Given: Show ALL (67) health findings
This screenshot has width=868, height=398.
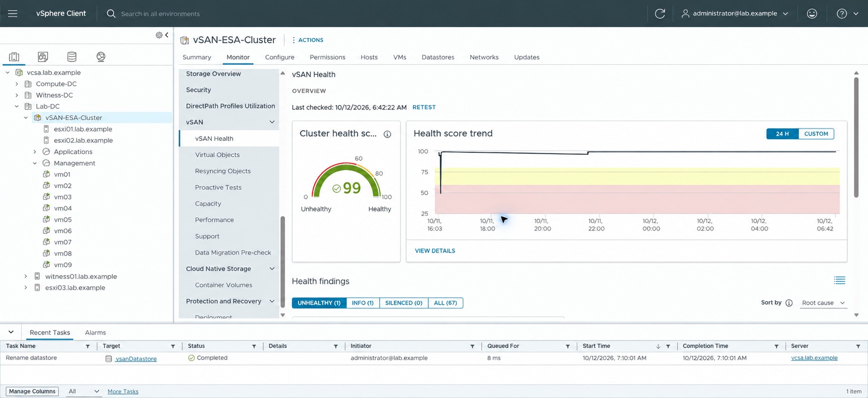Looking at the screenshot, I should pyautogui.click(x=445, y=303).
